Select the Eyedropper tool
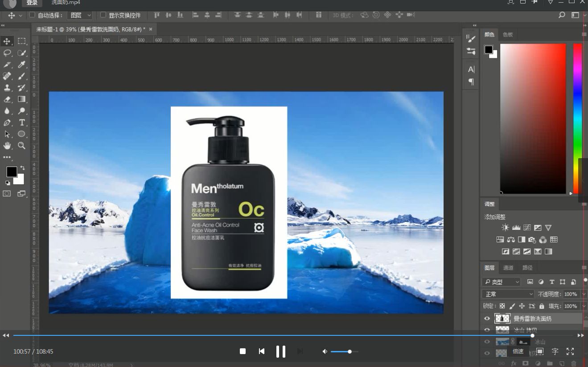The width and height of the screenshot is (588, 367). [21, 65]
